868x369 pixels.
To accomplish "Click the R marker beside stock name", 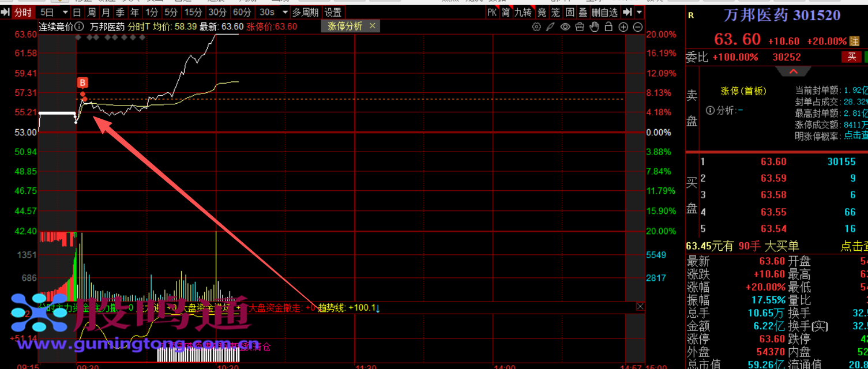I will click(x=691, y=16).
